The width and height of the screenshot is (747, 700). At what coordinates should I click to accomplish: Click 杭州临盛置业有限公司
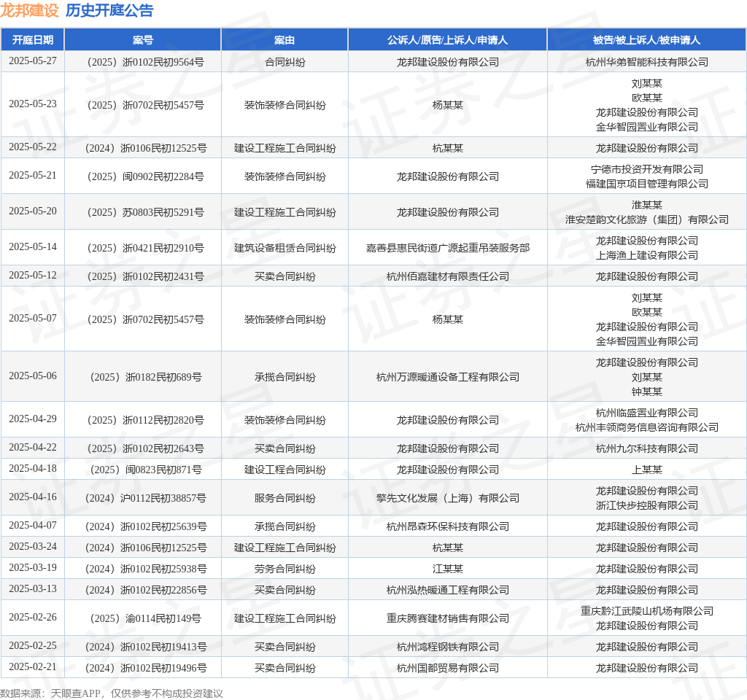pos(646,413)
